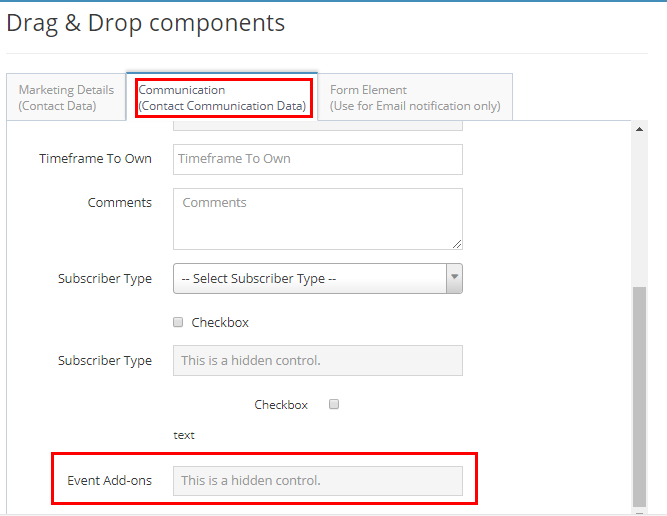Click the Event Add-ons label

(x=109, y=481)
